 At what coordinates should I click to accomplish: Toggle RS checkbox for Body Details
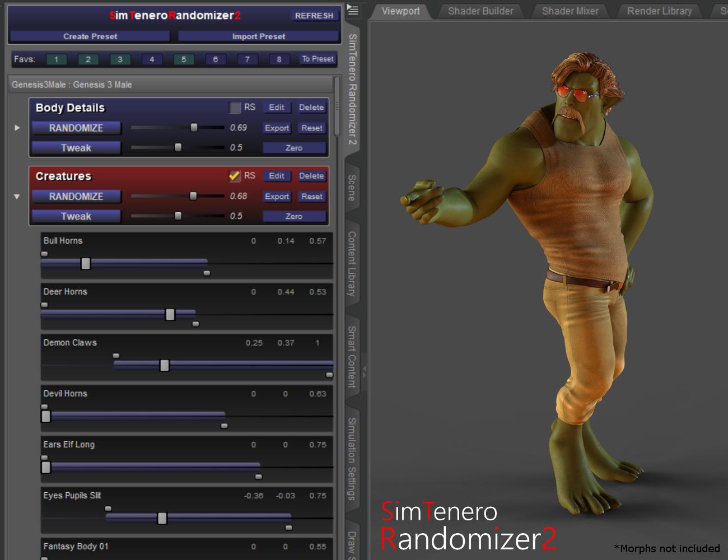(235, 107)
